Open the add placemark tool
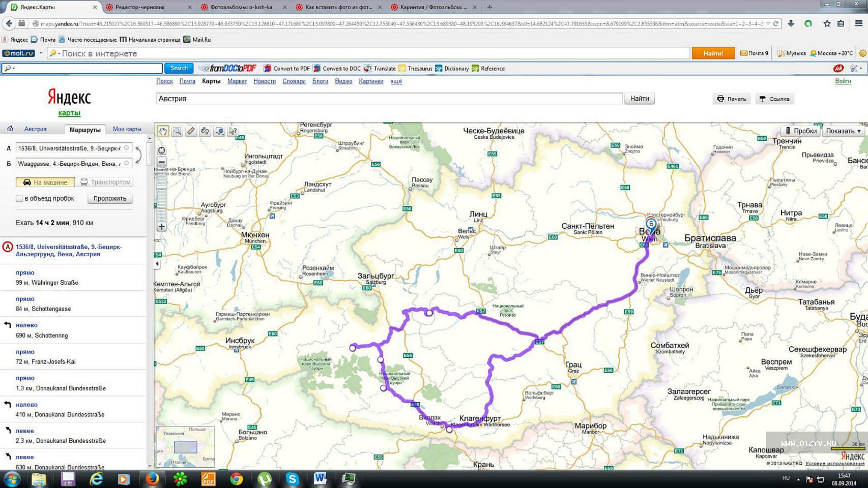868x488 pixels. click(219, 131)
